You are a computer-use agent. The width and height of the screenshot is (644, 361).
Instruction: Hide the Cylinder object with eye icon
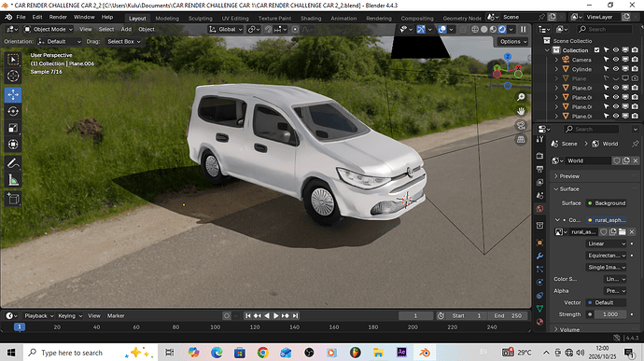616,69
